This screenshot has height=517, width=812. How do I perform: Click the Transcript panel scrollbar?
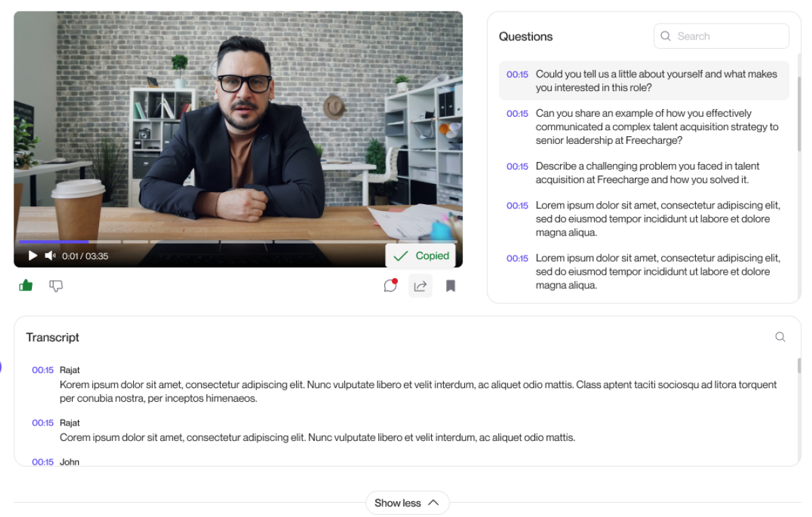799,366
